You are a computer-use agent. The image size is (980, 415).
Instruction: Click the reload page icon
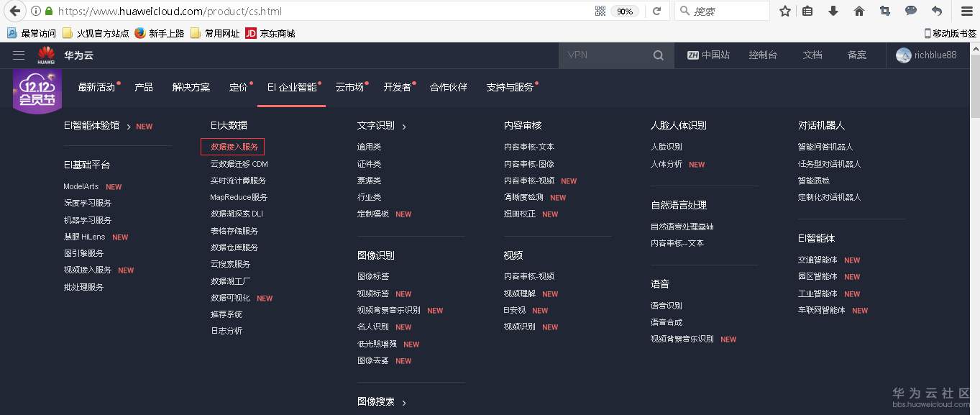coord(657,11)
